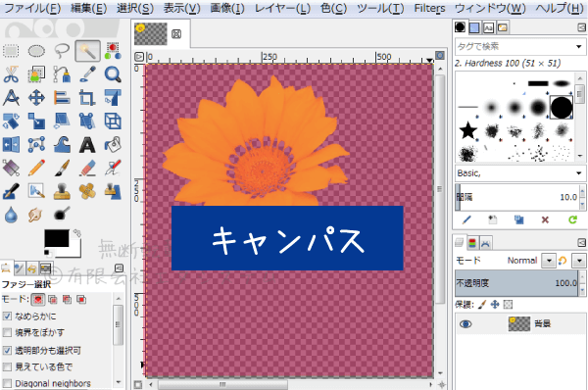Select the Scale tool

(x=36, y=122)
